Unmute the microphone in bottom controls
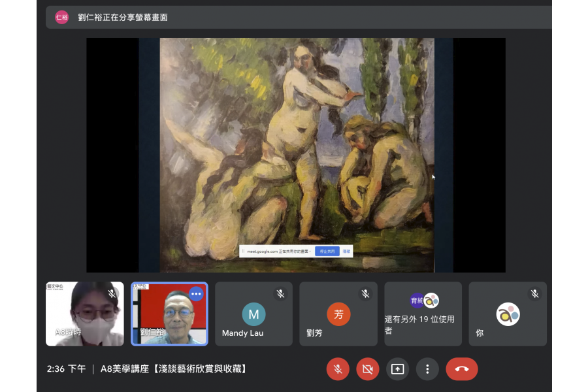Image resolution: width=588 pixels, height=392 pixels. 338,369
